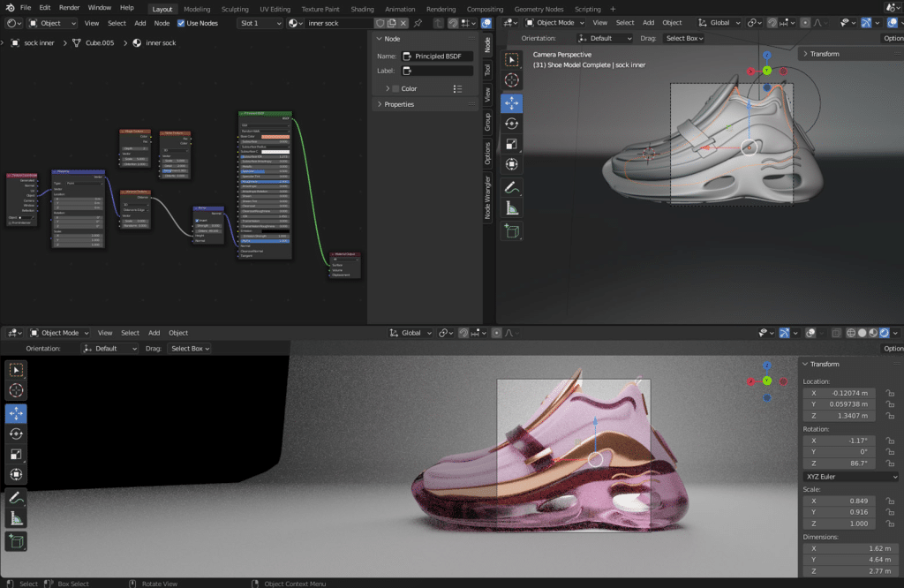Open the Object Mode dropdown
The image size is (904, 588).
[552, 24]
